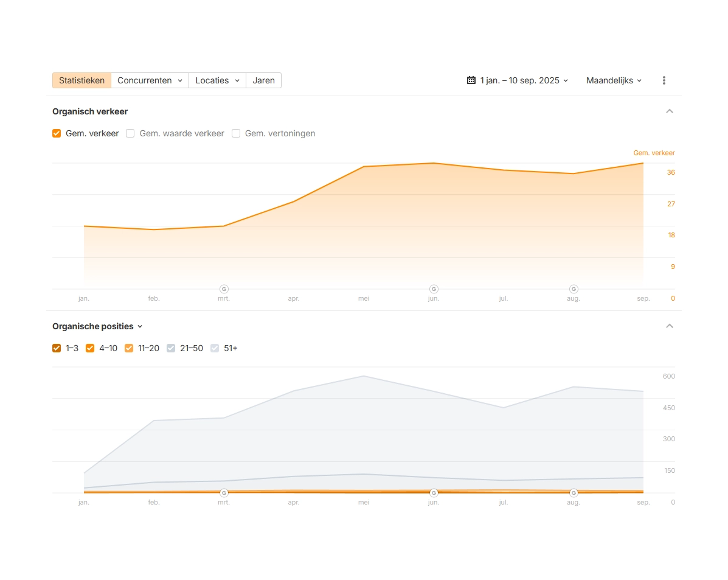The image size is (728, 580).
Task: Click the August Google update marker in positions chart
Action: (574, 493)
